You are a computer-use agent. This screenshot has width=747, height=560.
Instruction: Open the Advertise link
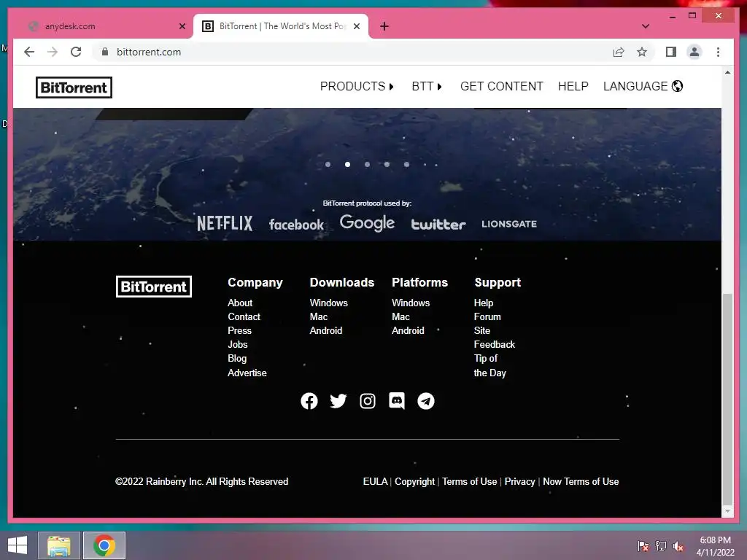[247, 373]
